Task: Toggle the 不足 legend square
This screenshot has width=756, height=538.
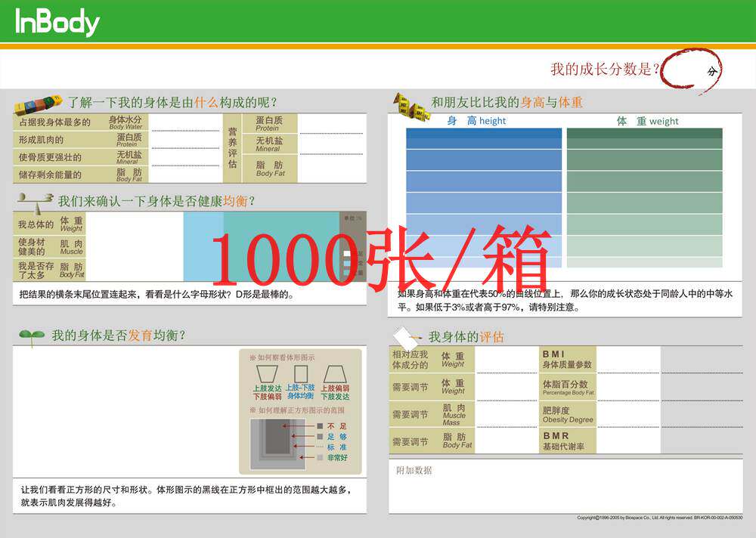Action: pos(320,425)
